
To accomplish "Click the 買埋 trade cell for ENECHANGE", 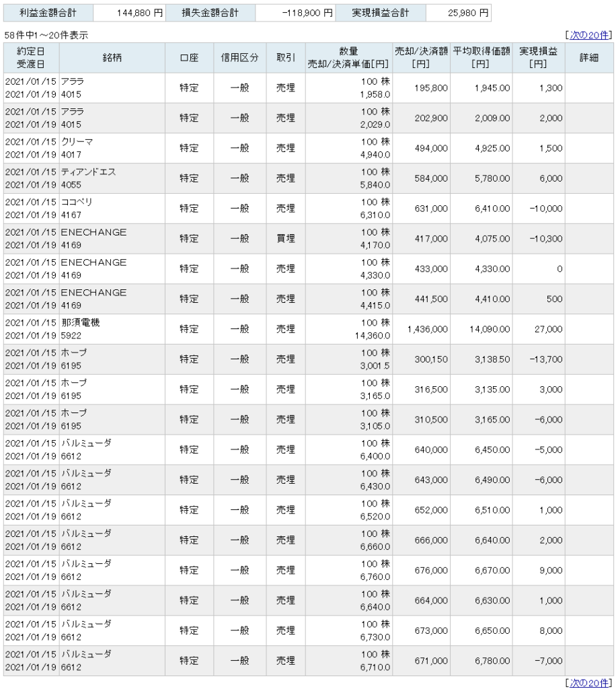I will tap(286, 239).
